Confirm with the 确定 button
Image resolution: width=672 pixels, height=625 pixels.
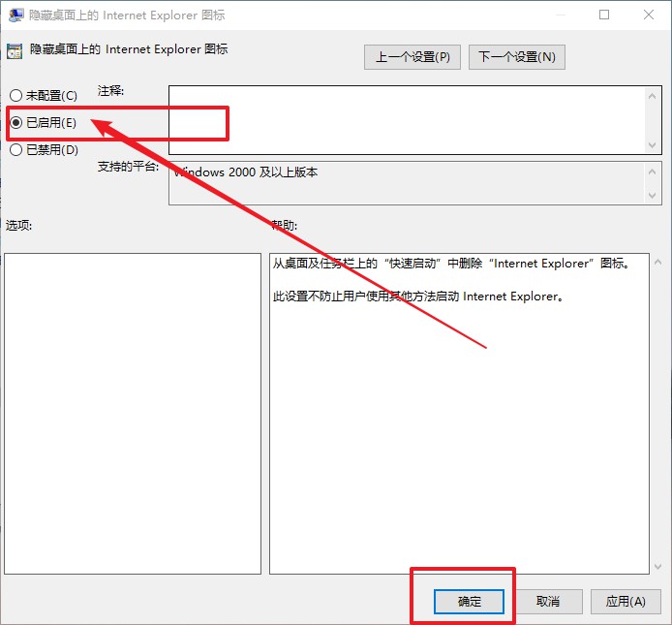tap(469, 602)
